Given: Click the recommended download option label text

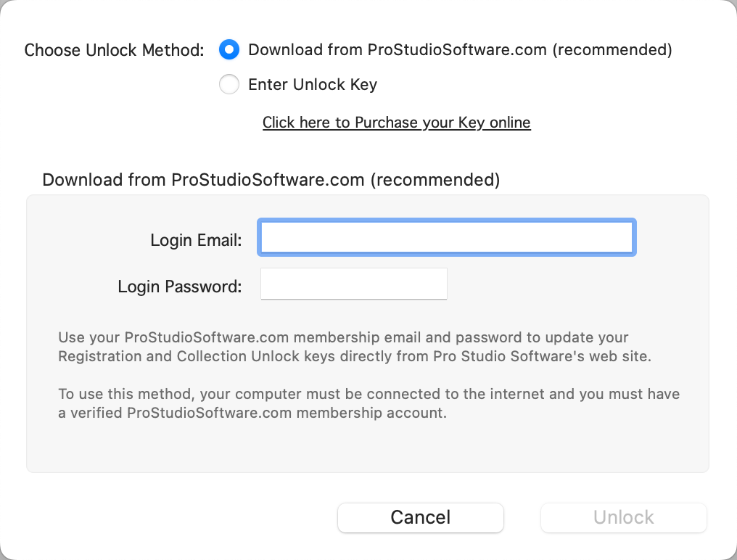Looking at the screenshot, I should click(x=460, y=50).
